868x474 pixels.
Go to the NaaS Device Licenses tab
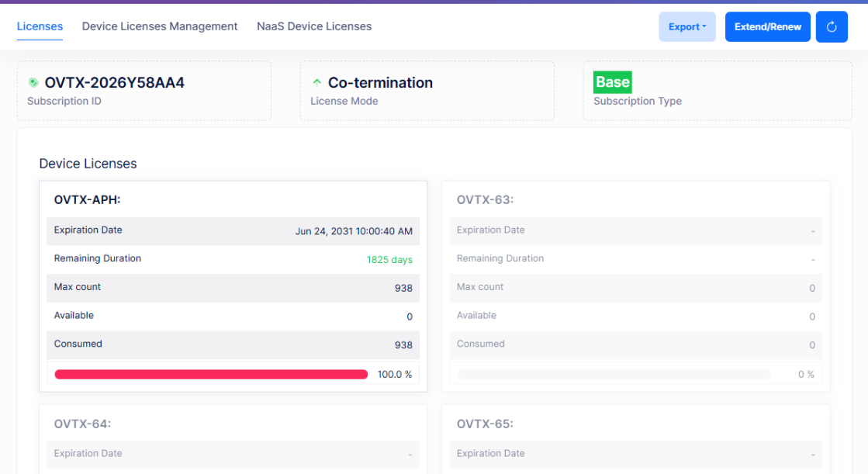(x=314, y=26)
